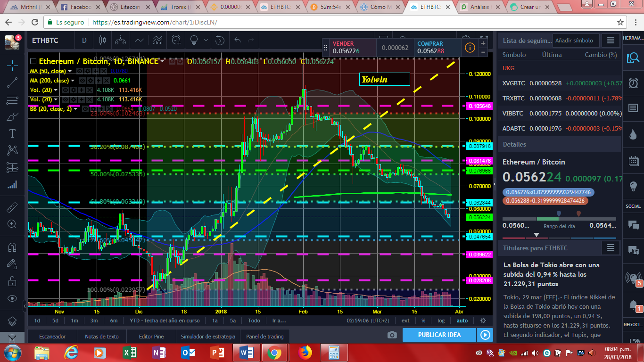The height and width of the screenshot is (362, 644).
Task: Select the measure ruler tool
Action: pos(12,207)
